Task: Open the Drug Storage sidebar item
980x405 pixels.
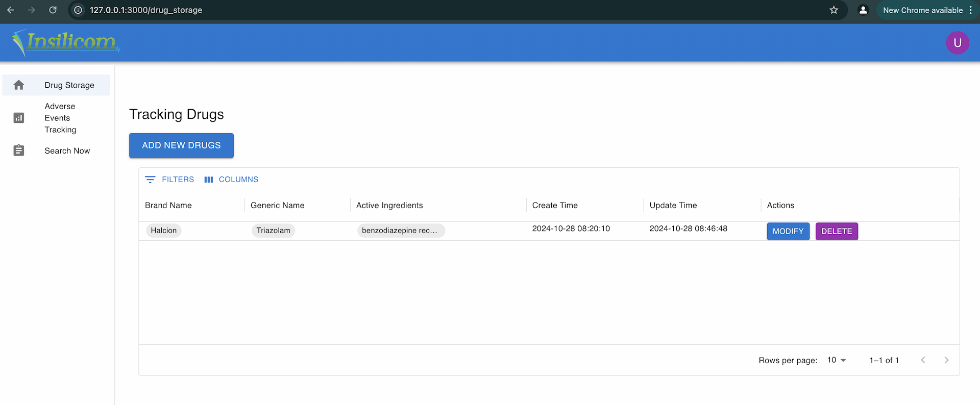Action: (x=56, y=85)
